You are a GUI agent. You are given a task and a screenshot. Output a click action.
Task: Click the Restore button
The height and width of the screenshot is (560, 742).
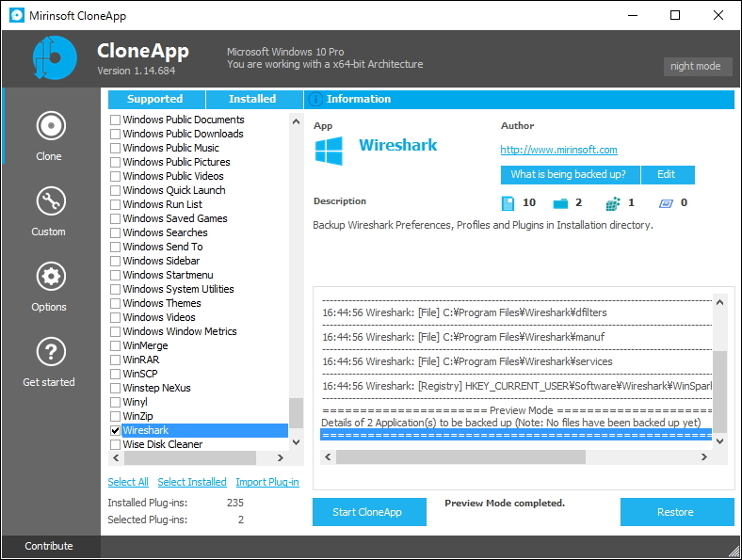[677, 512]
